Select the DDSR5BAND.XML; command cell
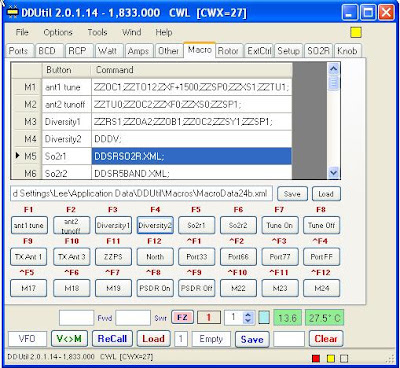Image resolution: width=400 pixels, height=368 pixels. click(192, 173)
